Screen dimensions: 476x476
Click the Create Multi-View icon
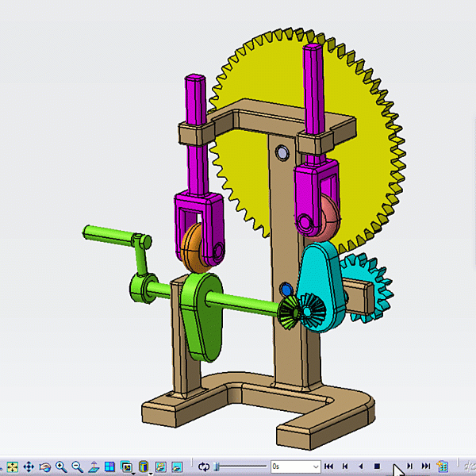pyautogui.click(x=109, y=466)
